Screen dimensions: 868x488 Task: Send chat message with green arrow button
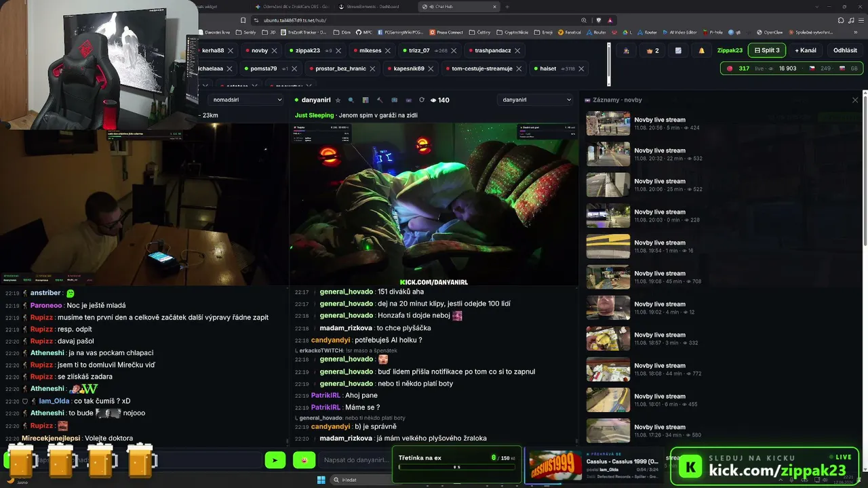(x=275, y=460)
